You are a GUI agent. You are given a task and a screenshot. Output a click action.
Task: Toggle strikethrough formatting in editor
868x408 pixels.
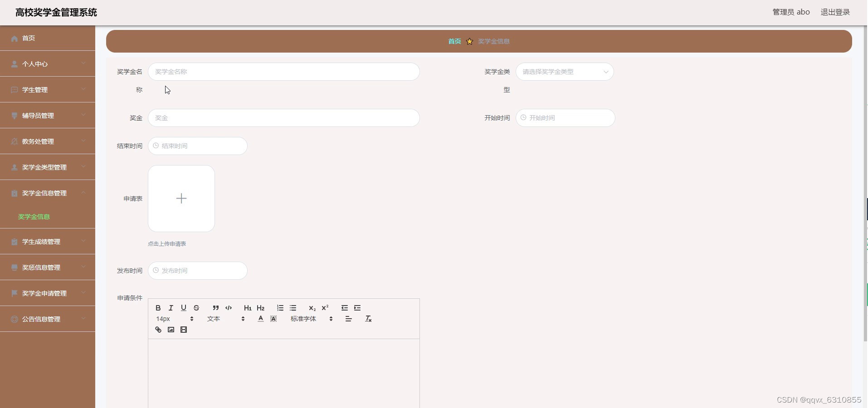pos(196,308)
